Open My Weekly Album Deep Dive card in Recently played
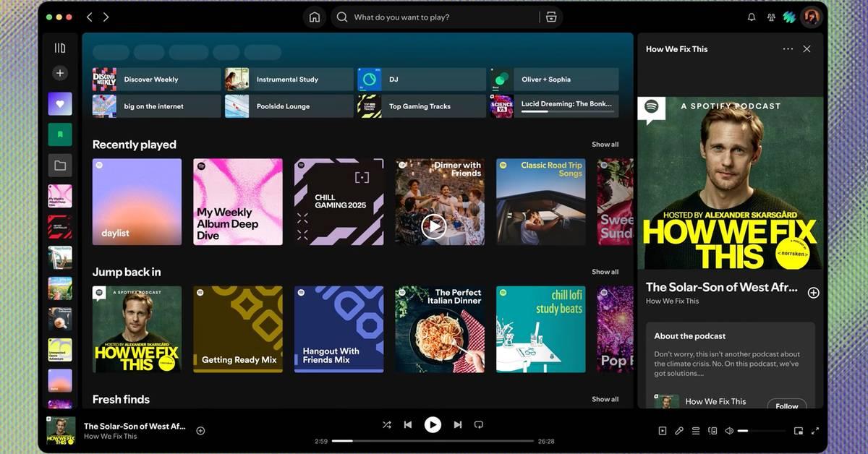This screenshot has height=454, width=868. pyautogui.click(x=238, y=202)
